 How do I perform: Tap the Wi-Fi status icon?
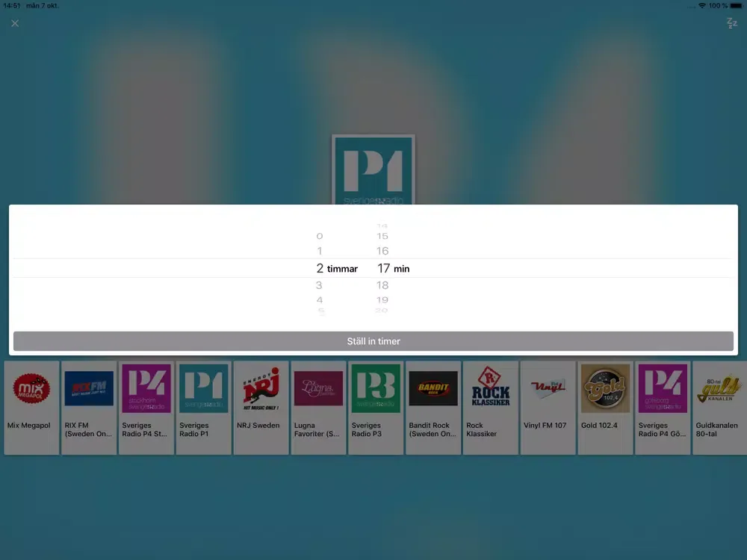click(702, 6)
